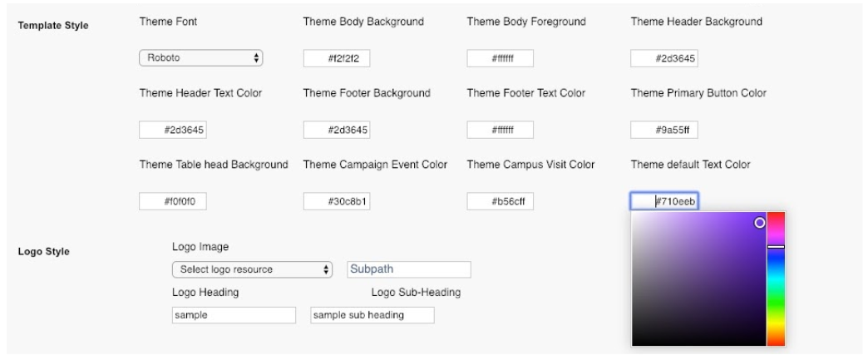868x360 pixels.
Task: Click the rainbow hue slider strip
Action: 776,299
